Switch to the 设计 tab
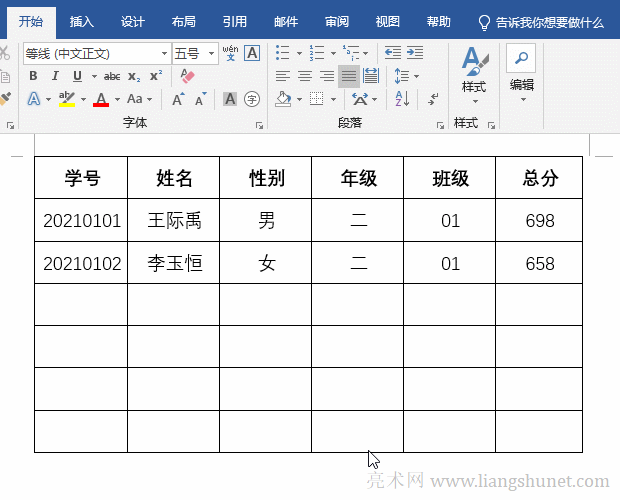This screenshot has height=500, width=620. click(133, 22)
